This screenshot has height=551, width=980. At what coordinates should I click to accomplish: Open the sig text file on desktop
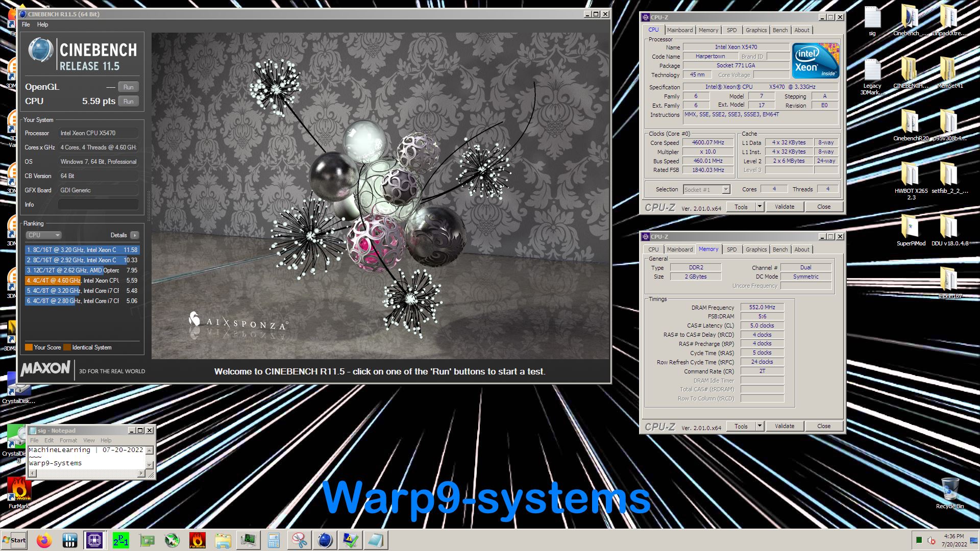(872, 21)
